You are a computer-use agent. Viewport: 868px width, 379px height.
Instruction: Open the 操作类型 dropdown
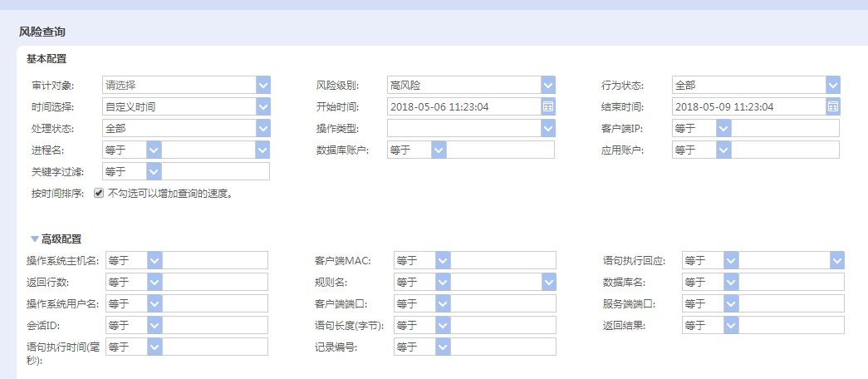point(548,128)
